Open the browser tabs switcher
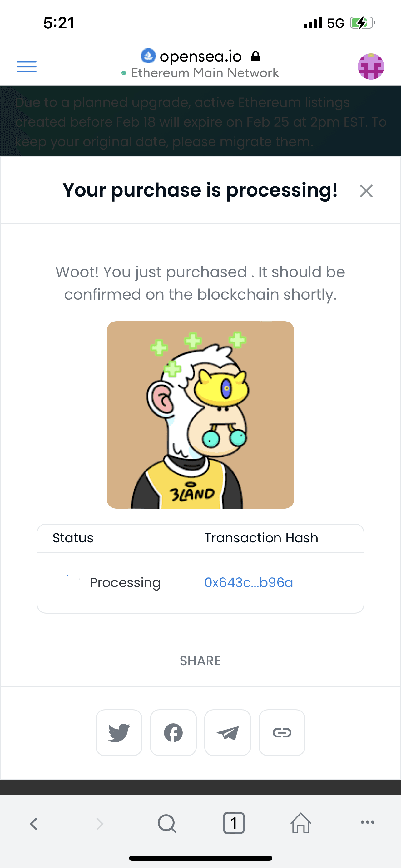Viewport: 401px width, 868px height. point(234,824)
